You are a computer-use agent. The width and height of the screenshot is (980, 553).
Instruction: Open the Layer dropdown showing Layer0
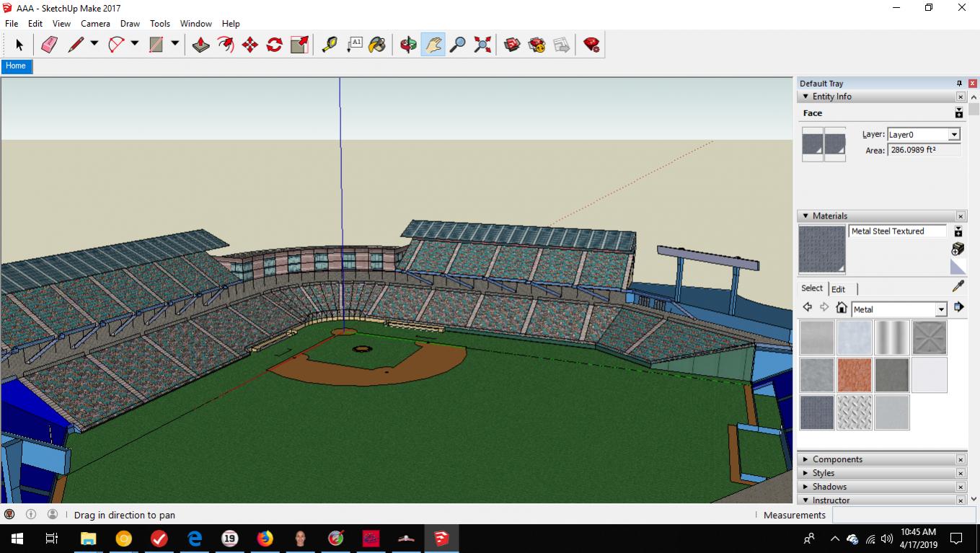(x=954, y=135)
